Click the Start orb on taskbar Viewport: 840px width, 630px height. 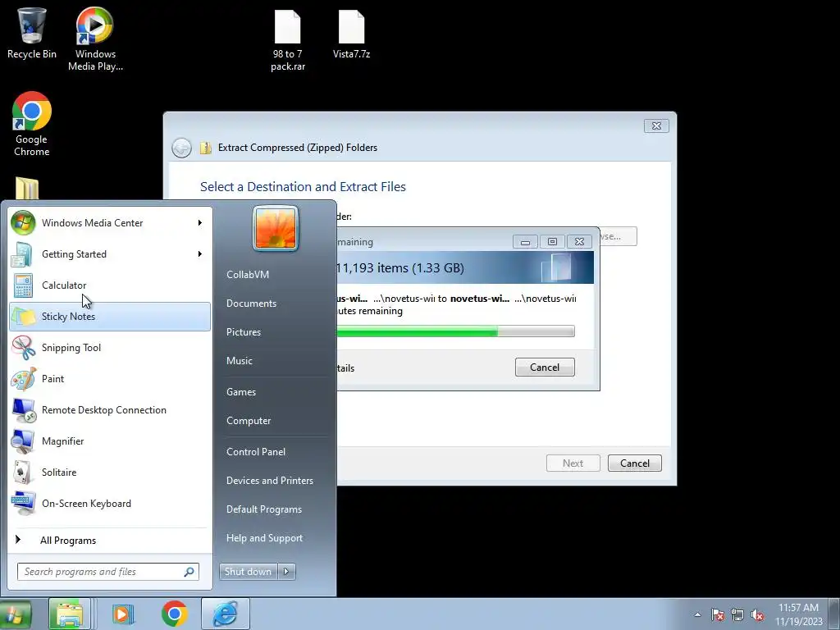(15, 614)
